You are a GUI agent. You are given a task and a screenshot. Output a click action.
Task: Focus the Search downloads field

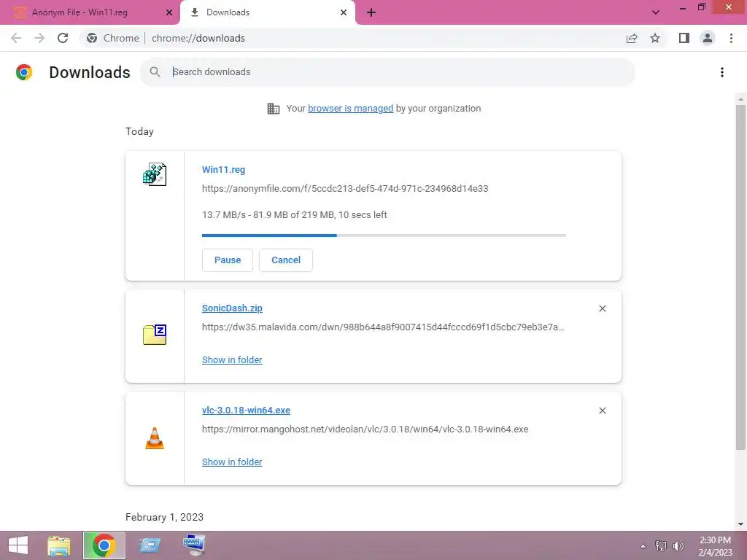click(388, 72)
